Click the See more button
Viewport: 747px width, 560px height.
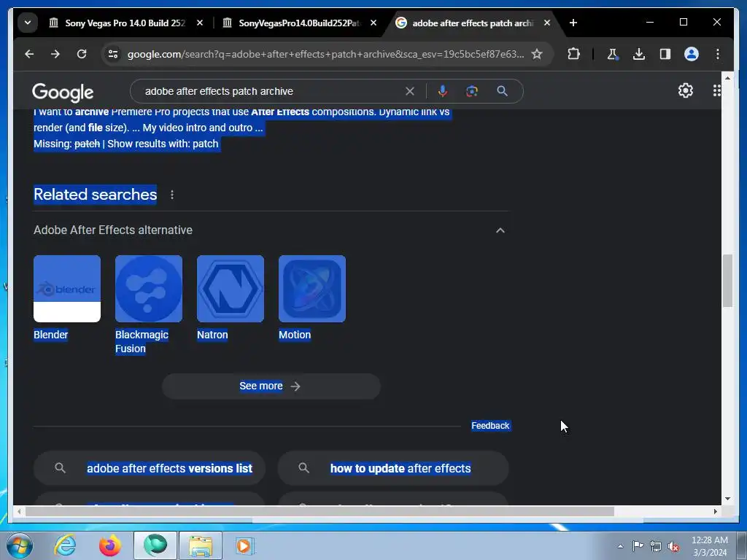[271, 386]
